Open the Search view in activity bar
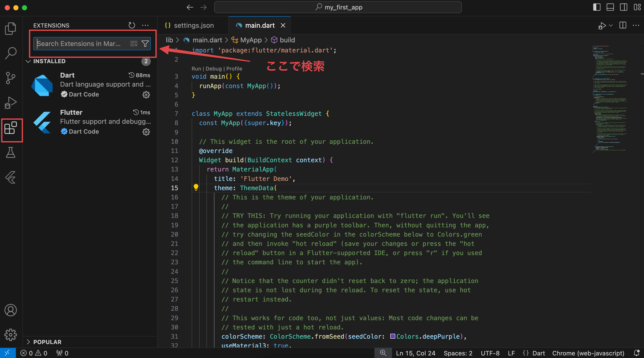644x358 pixels. click(x=11, y=53)
